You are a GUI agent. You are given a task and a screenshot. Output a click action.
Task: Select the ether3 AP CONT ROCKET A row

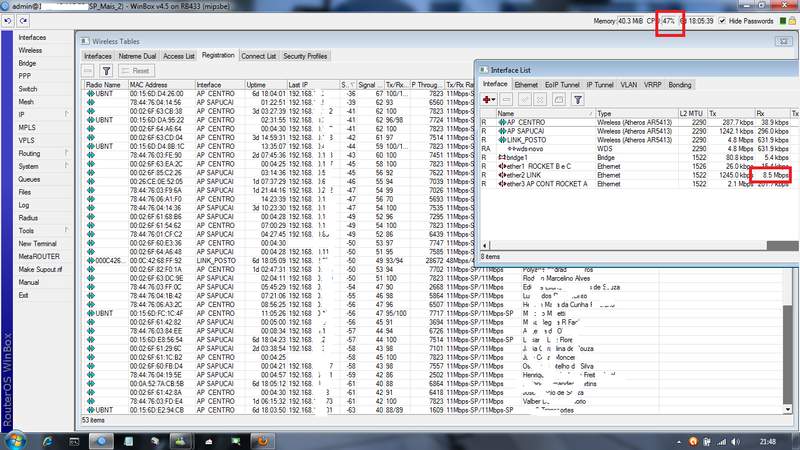point(638,184)
